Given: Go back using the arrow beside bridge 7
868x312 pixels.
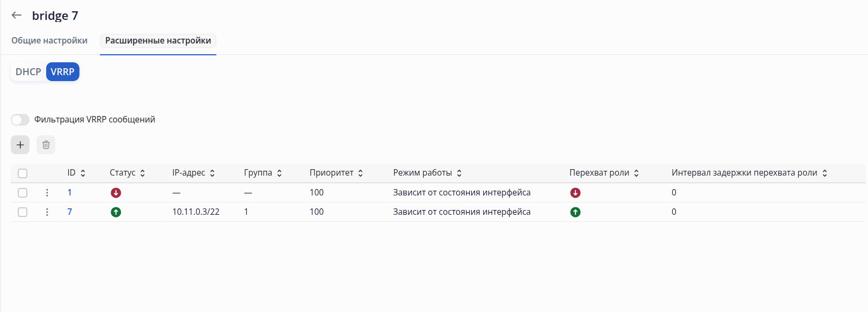Looking at the screenshot, I should pyautogui.click(x=17, y=16).
